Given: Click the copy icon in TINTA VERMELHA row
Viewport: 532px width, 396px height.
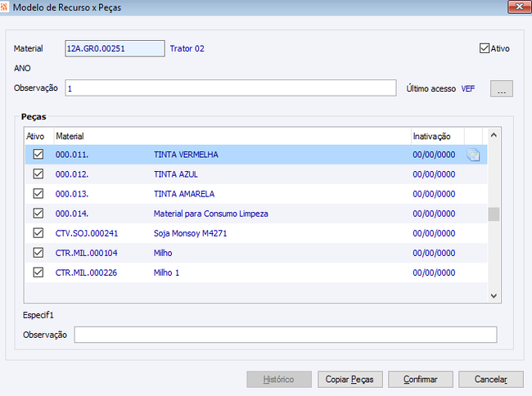Looking at the screenshot, I should 473,155.
